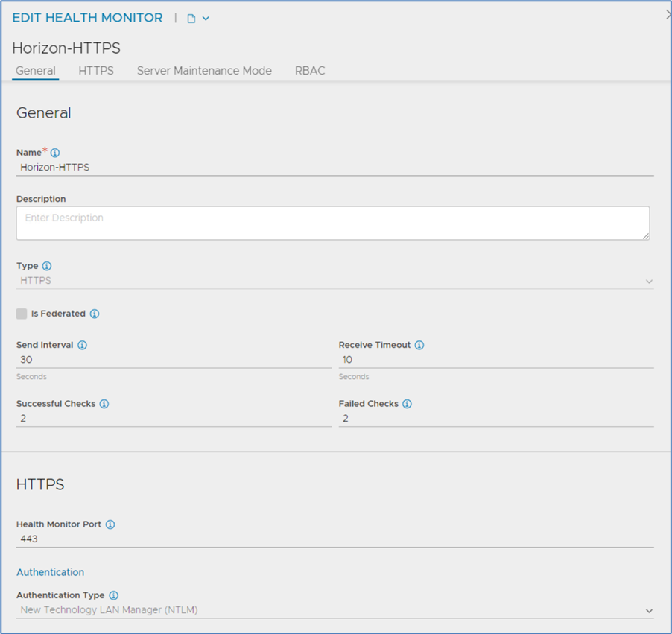Click the Receive Timeout info icon
The width and height of the screenshot is (672, 634).
coord(419,345)
